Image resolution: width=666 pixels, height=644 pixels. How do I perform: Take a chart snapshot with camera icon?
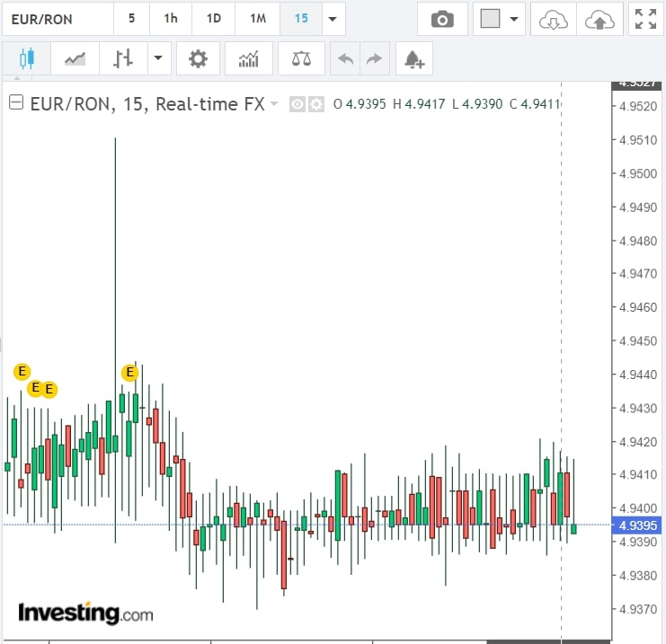442,19
